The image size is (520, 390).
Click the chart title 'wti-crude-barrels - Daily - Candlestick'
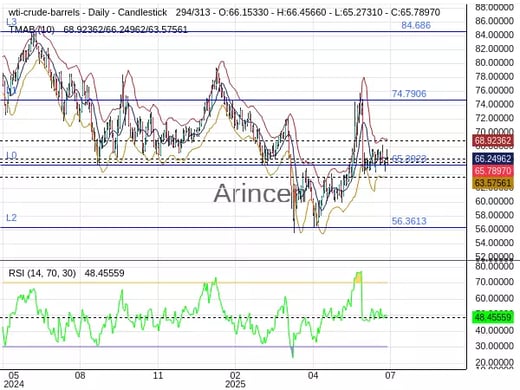click(x=88, y=13)
